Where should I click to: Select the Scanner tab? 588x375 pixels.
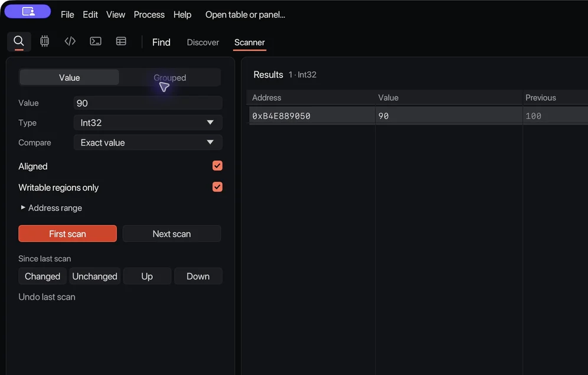pos(249,42)
